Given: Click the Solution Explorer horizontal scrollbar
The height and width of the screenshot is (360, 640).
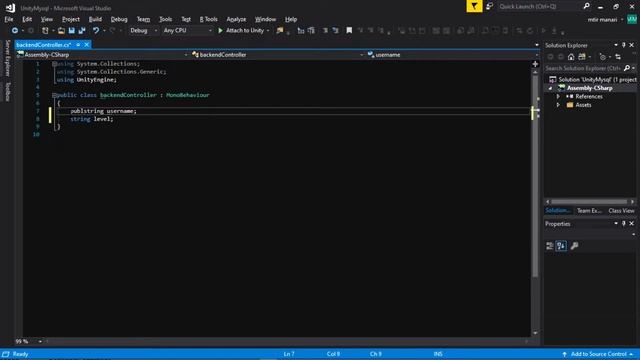Looking at the screenshot, I should [589, 202].
